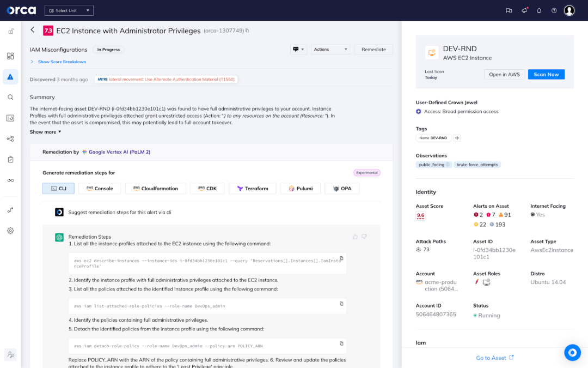This screenshot has width=588, height=368.
Task: Add a new tag with plus button
Action: (457, 138)
